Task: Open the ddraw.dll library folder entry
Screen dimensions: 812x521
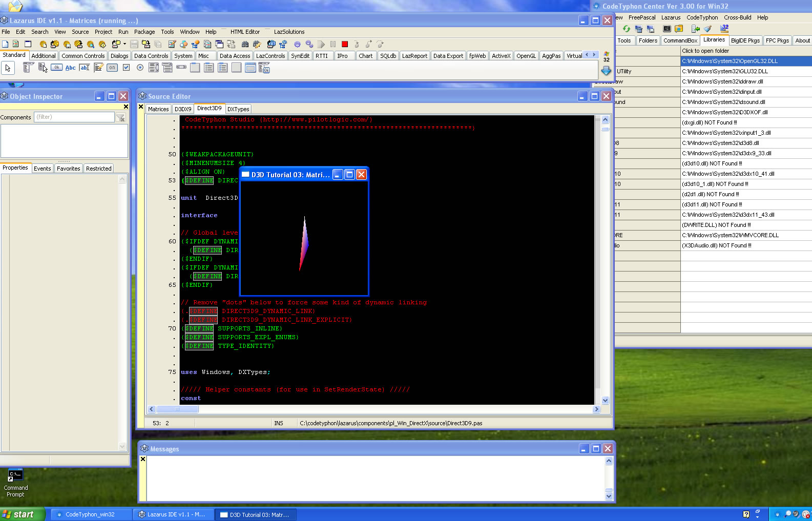Action: tap(722, 81)
